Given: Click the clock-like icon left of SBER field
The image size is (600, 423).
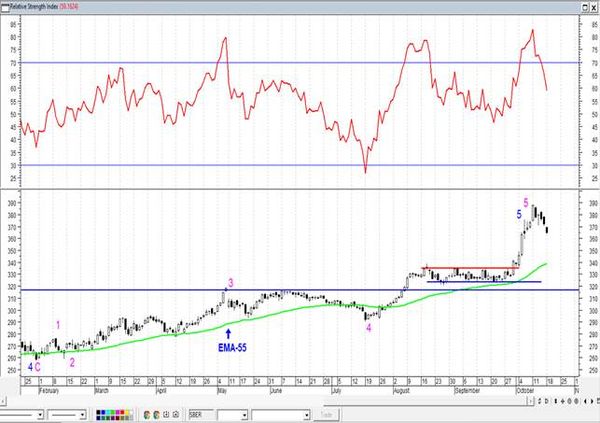Looking at the screenshot, I should 166,415.
